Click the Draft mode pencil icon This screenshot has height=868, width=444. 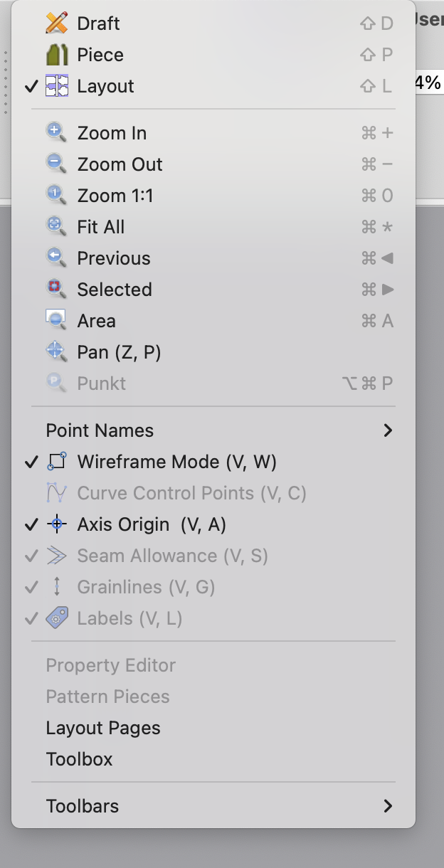pyautogui.click(x=56, y=23)
